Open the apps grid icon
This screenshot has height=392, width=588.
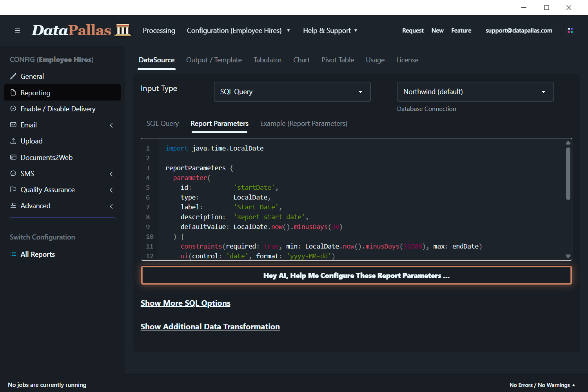(x=570, y=31)
